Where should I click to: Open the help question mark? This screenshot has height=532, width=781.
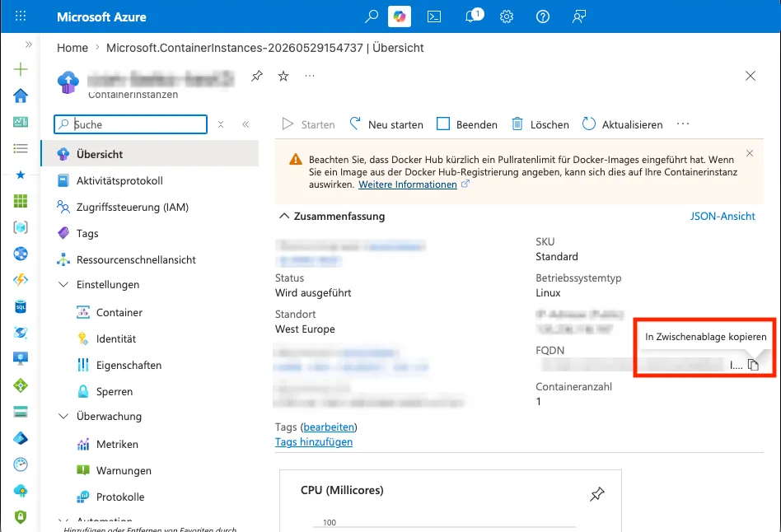543,16
